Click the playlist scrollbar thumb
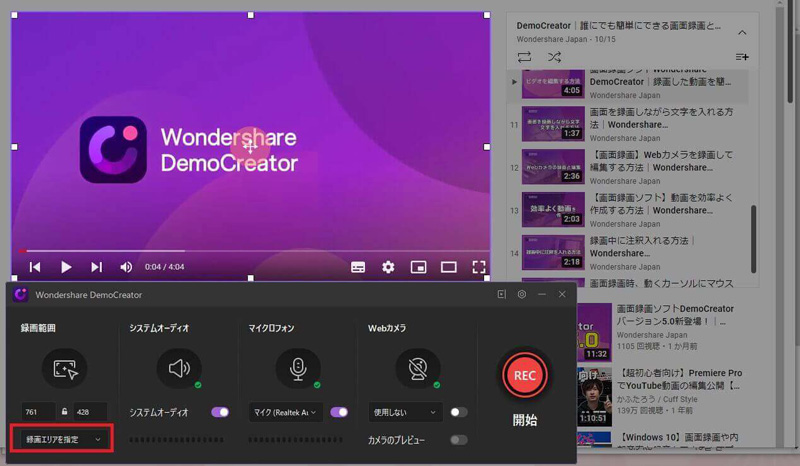This screenshot has width=800, height=466. coord(753,239)
